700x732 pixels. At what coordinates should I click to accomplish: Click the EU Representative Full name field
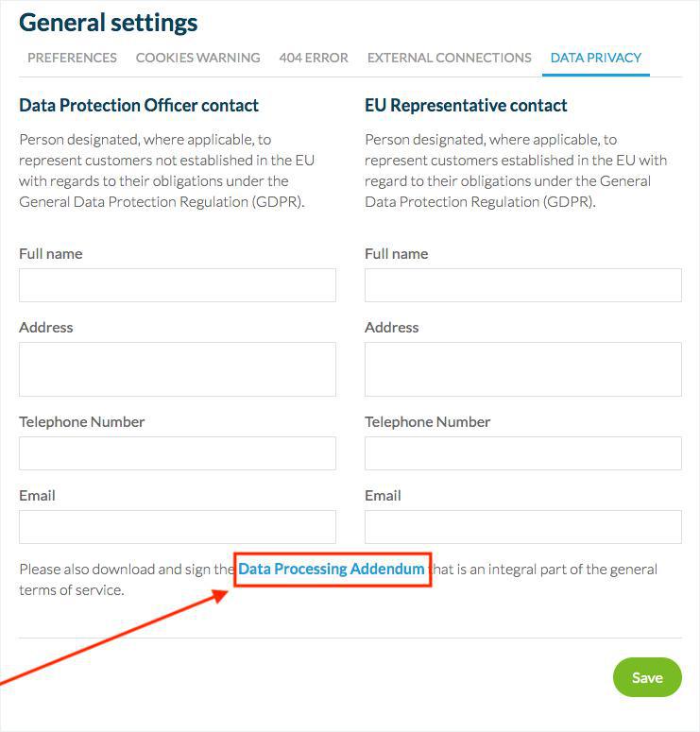tap(522, 285)
